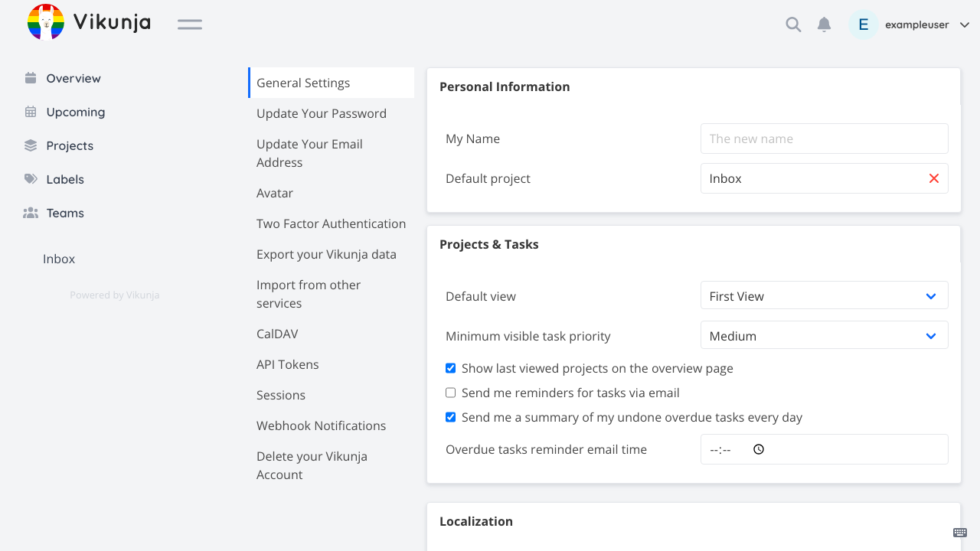Click the Projects & Tasks heading
Screen dimensions: 980x551
(x=489, y=244)
